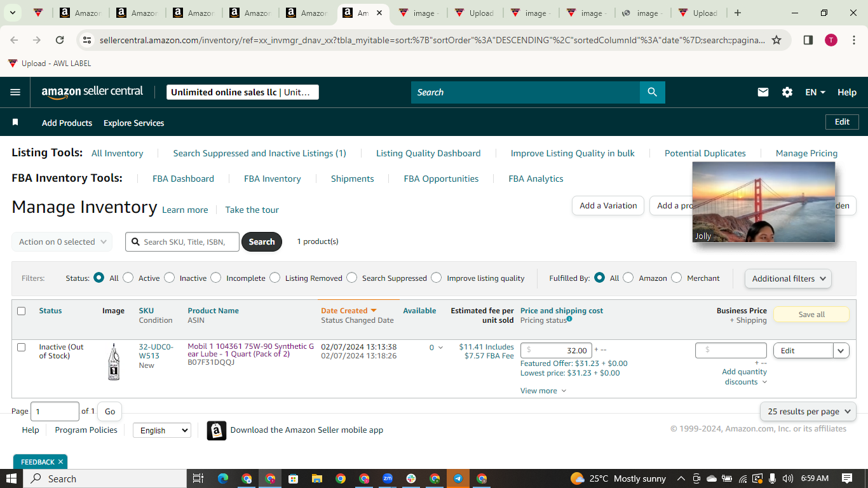Open the Seller Central hamburger menu
This screenshot has height=488, width=868.
pos(15,92)
